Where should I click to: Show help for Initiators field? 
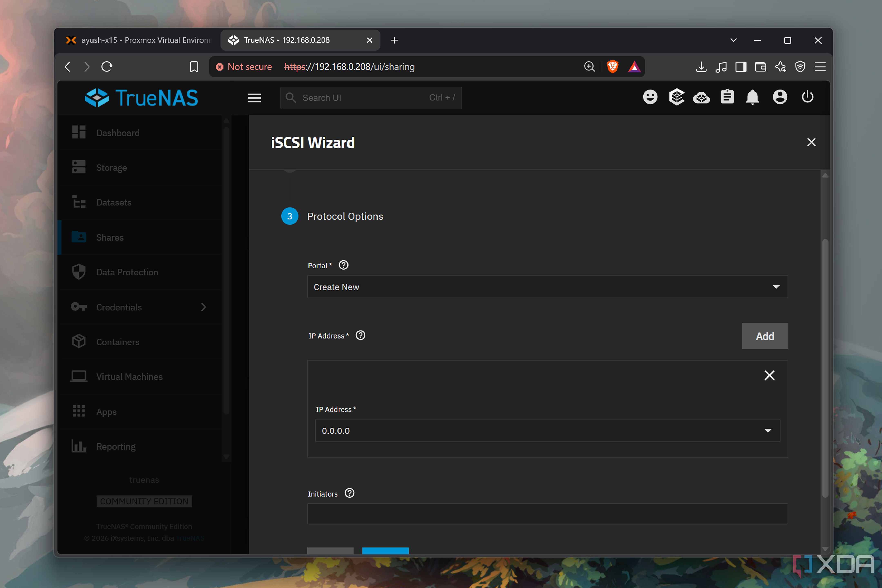coord(350,493)
